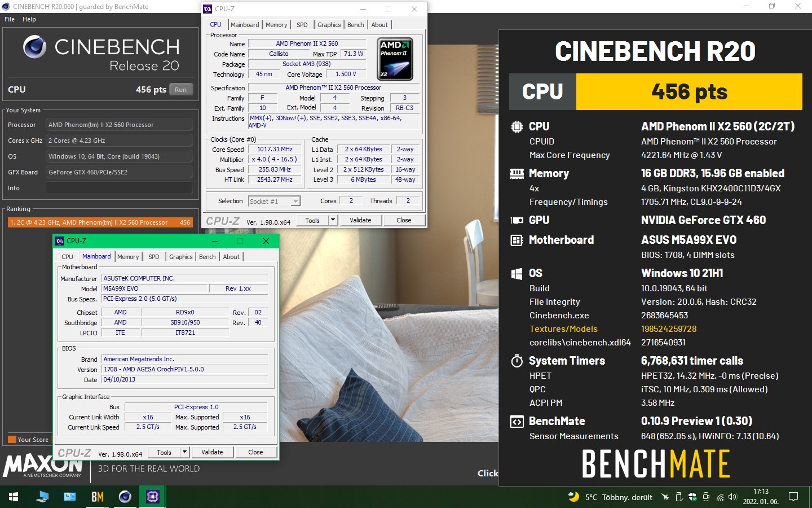Screen dimensions: 812x508
Task: Click the Windows OS logo icon in BenchMate panel
Action: point(517,274)
